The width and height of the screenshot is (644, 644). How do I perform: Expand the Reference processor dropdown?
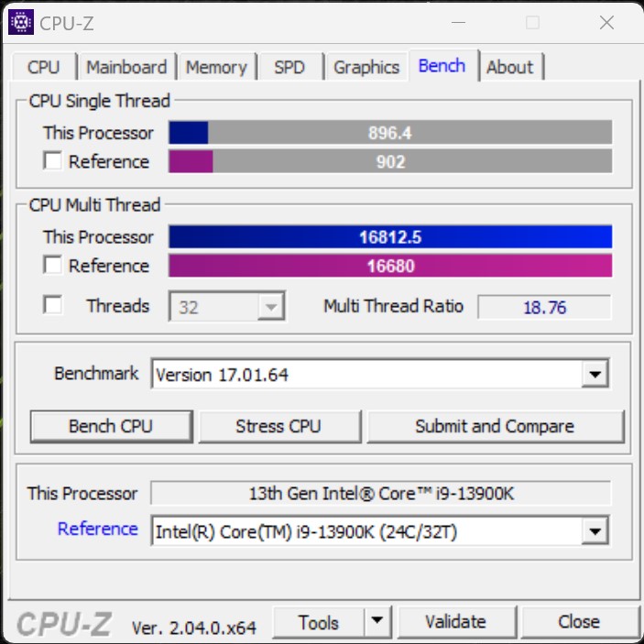[x=595, y=531]
